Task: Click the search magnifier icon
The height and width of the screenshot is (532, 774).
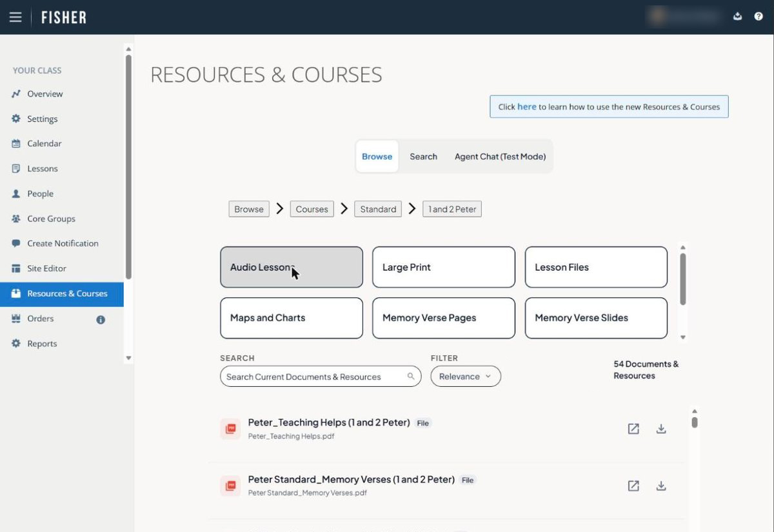Action: 411,377
